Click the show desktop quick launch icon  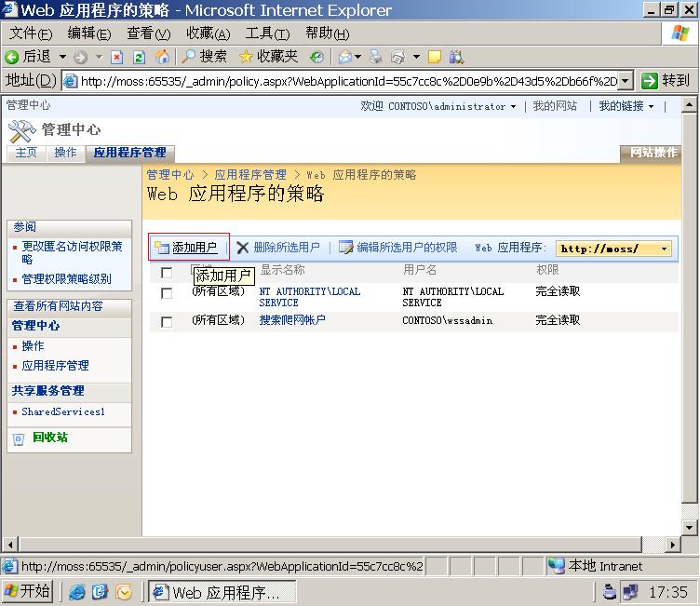(100, 592)
